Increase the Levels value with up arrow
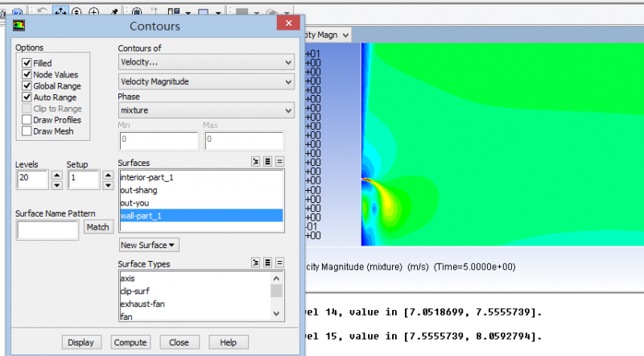 pos(56,175)
